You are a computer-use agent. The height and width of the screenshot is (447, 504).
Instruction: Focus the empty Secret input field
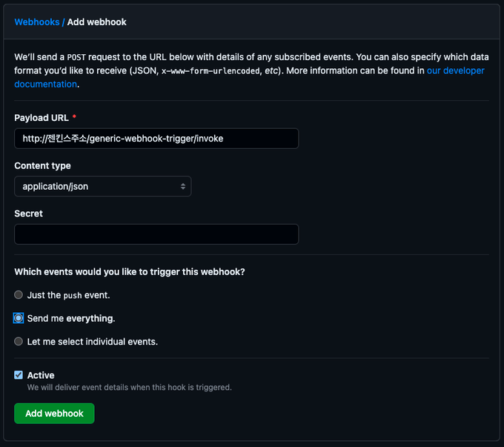click(x=156, y=234)
